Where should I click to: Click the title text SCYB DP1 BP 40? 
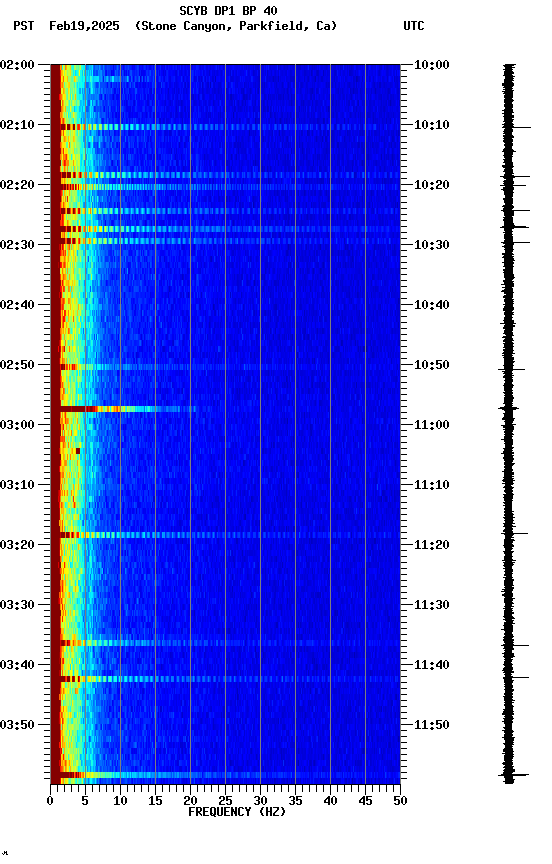click(x=228, y=11)
